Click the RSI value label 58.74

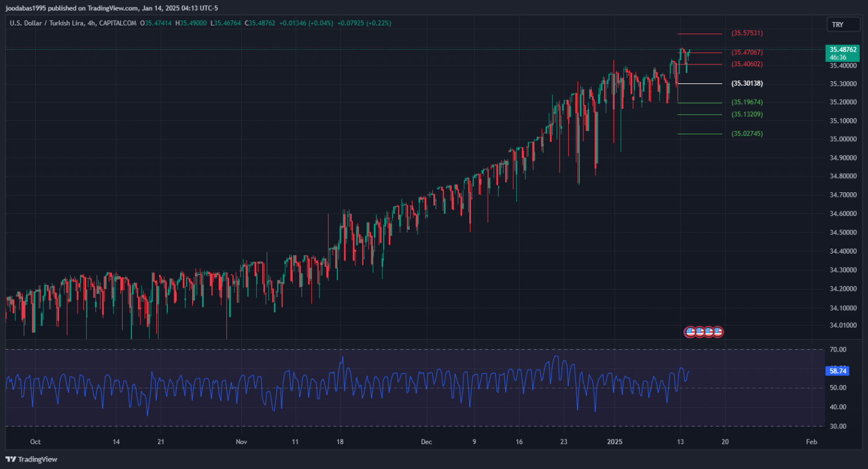pos(838,371)
